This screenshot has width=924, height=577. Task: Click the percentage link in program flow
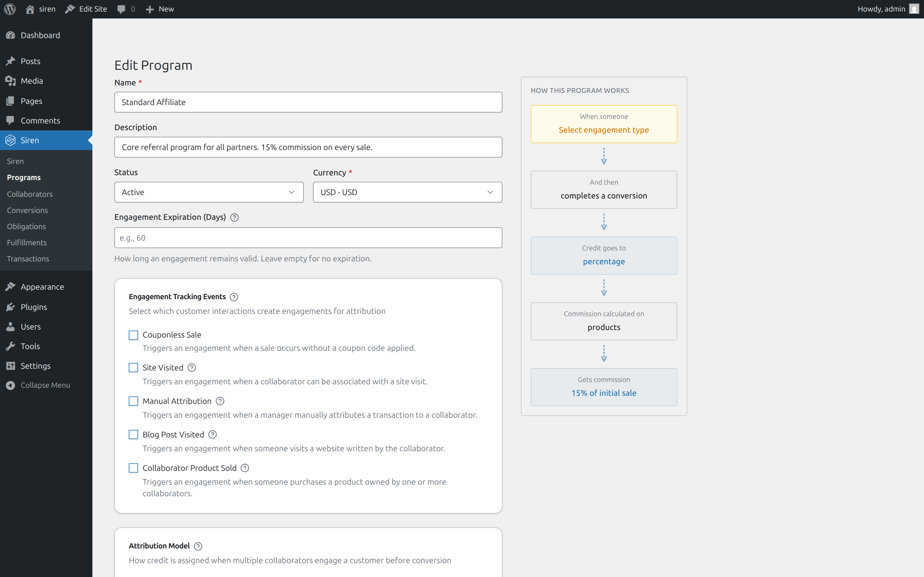(604, 261)
